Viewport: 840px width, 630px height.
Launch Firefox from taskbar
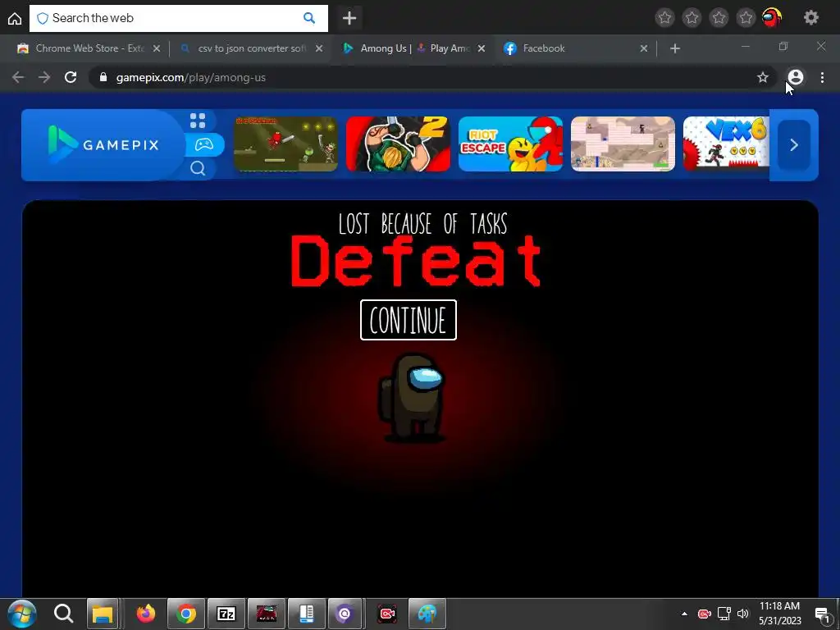pyautogui.click(x=146, y=614)
